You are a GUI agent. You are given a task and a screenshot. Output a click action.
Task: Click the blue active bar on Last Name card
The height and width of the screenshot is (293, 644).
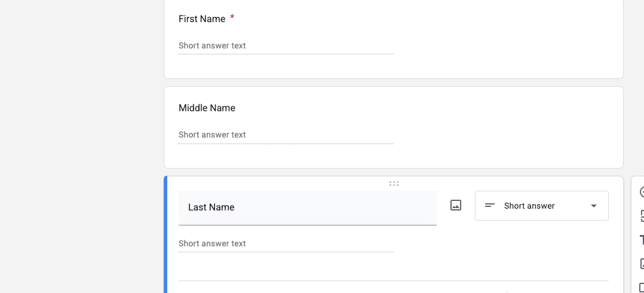(x=165, y=234)
